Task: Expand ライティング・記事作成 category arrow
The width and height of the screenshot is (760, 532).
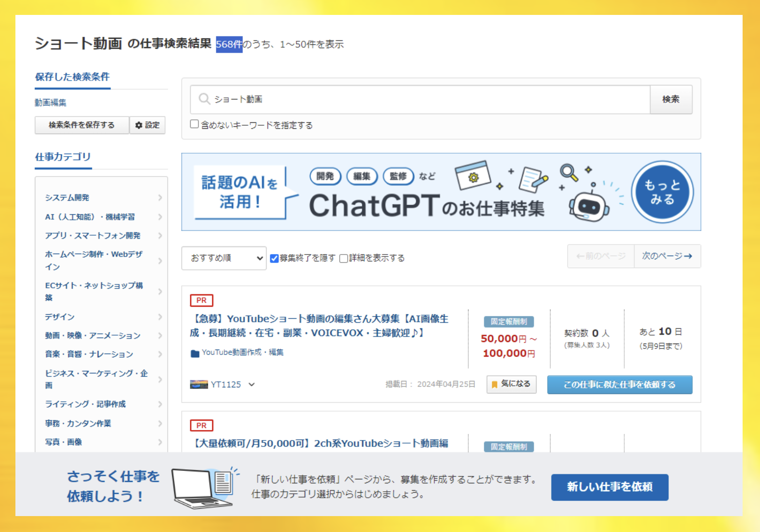Action: coord(160,404)
